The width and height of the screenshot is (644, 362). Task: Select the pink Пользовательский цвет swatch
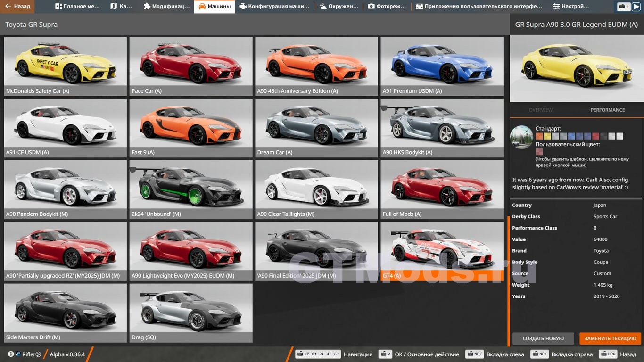(x=539, y=152)
